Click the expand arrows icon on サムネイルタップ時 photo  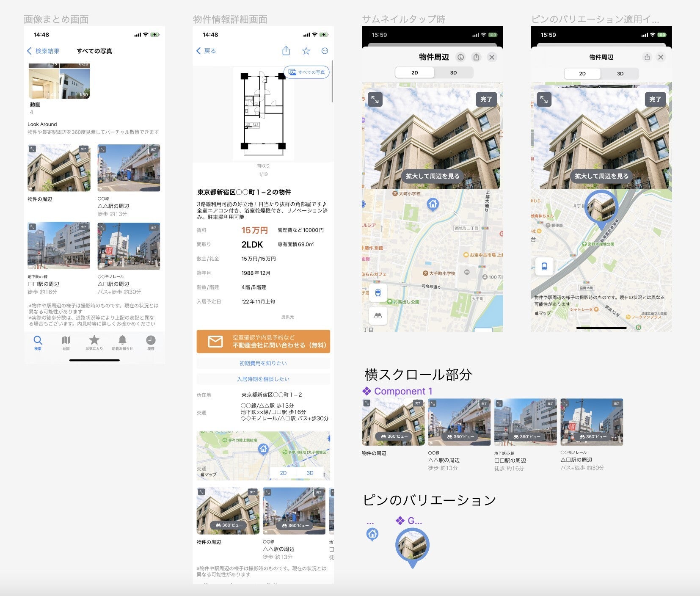tap(375, 99)
